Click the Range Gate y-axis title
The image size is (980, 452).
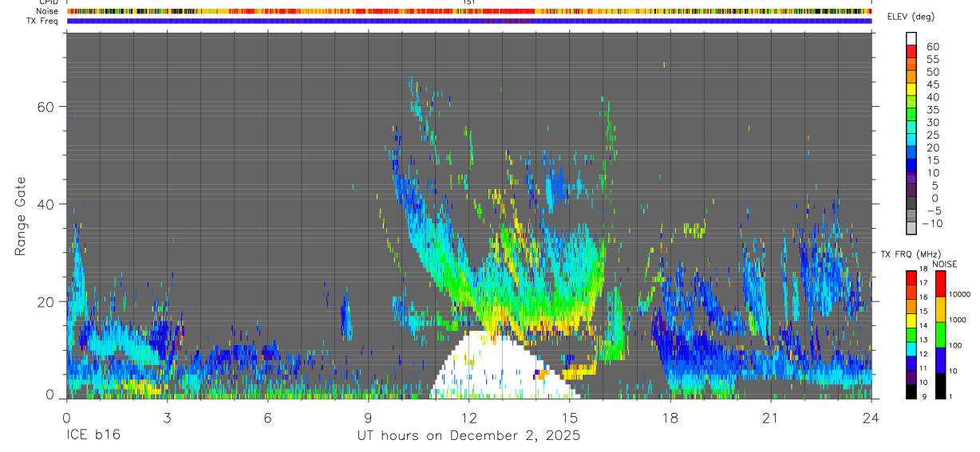20,217
